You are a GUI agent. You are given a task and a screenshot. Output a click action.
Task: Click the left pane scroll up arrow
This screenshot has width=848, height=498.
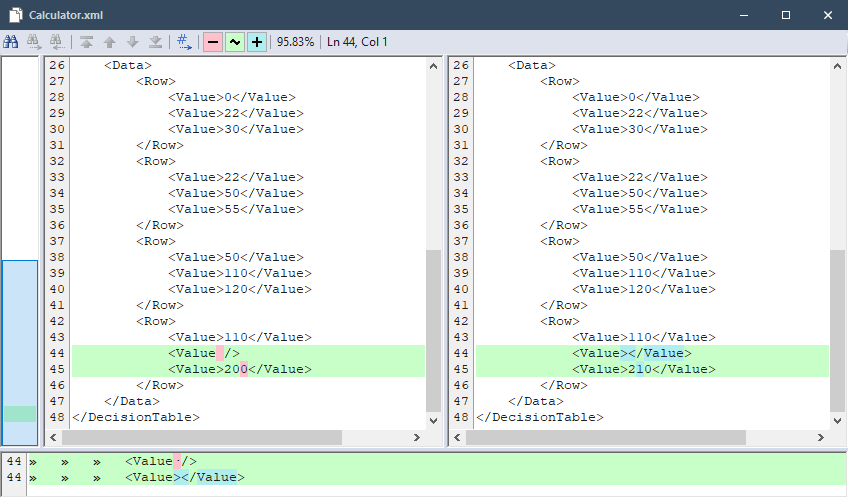point(433,66)
